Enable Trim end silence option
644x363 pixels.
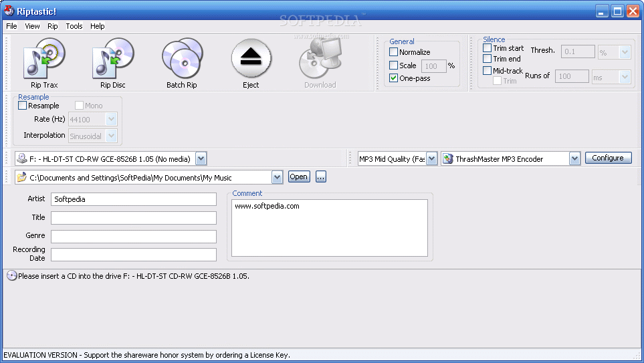487,58
